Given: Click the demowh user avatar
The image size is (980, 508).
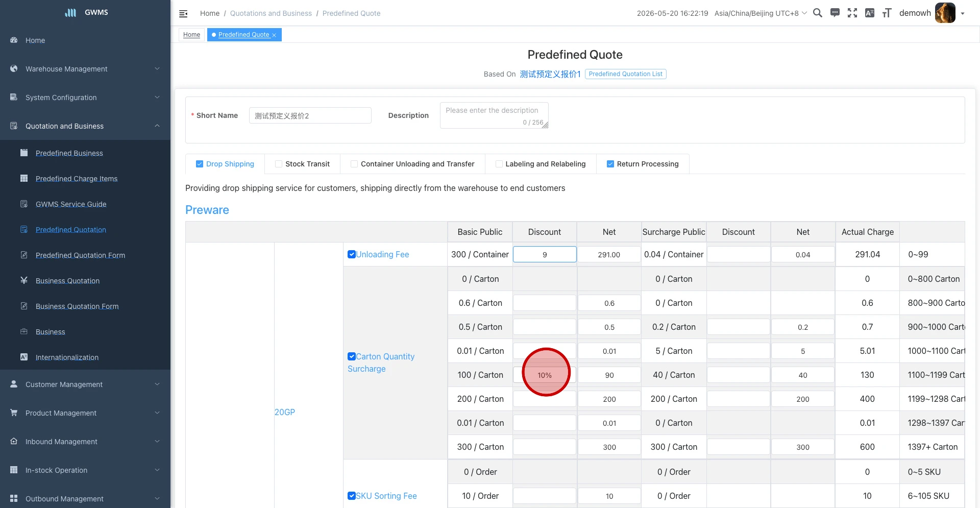Looking at the screenshot, I should pos(945,13).
